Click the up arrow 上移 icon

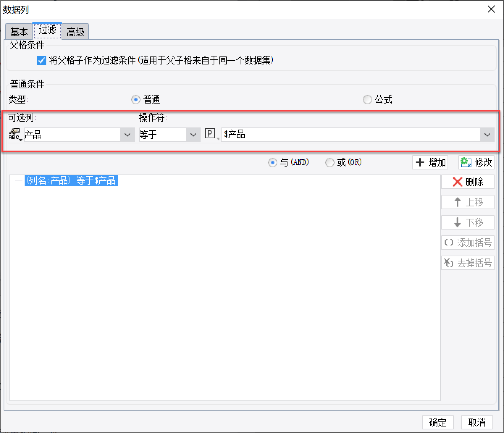(458, 202)
